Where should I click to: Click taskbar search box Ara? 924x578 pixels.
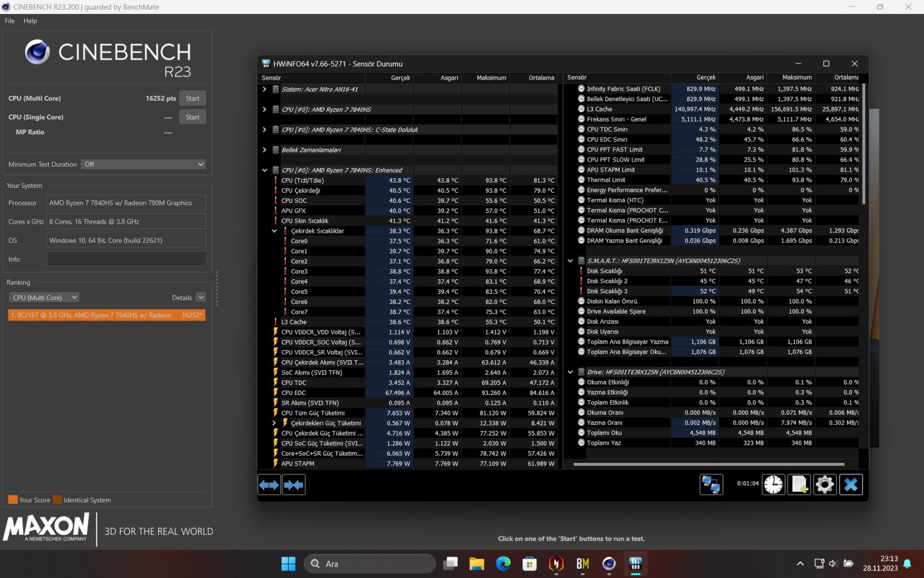point(369,564)
